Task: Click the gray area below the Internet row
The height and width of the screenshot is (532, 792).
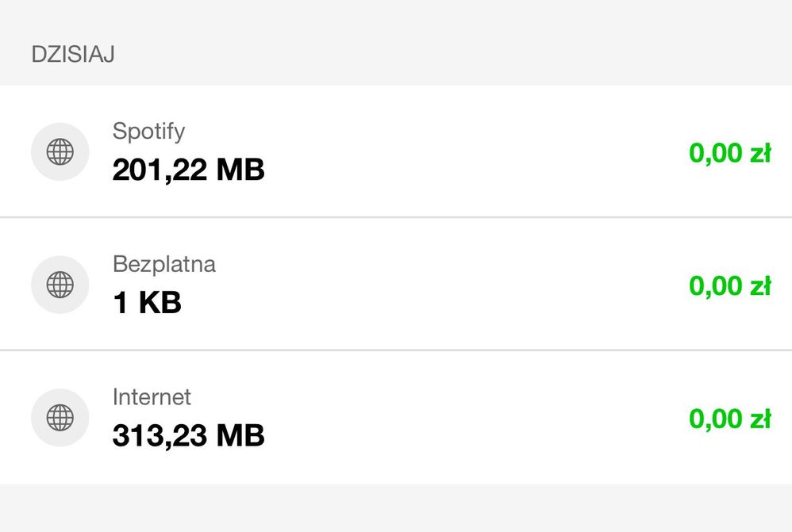Action: (396, 509)
